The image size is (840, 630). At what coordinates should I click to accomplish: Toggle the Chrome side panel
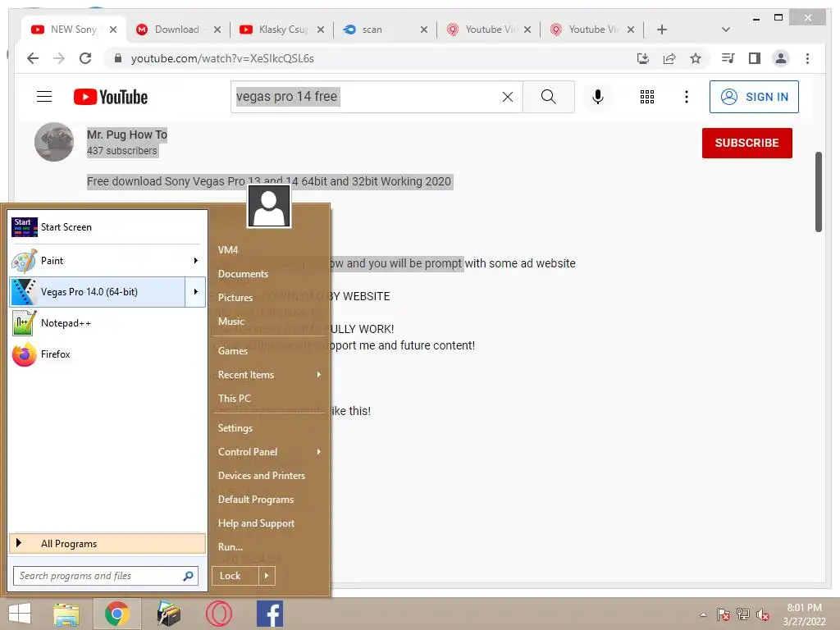[x=755, y=58]
